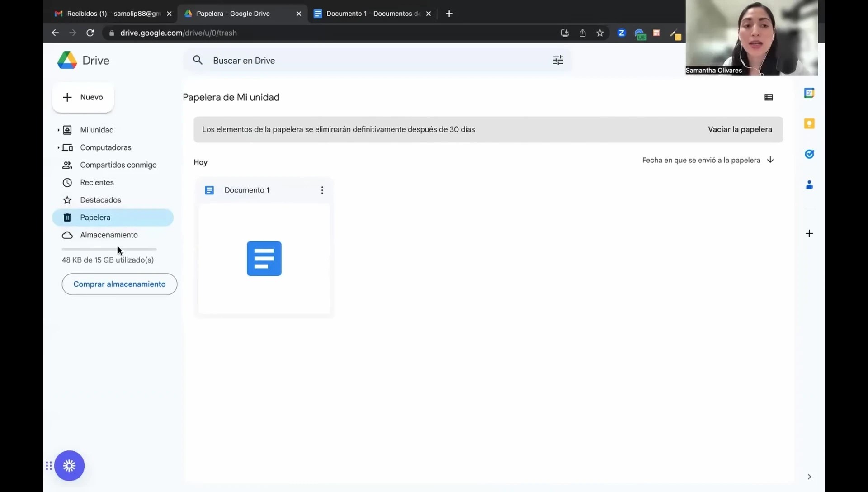Screen dimensions: 868x492
Task: Select Documento 1 file thumbnail preview
Action: [264, 259]
